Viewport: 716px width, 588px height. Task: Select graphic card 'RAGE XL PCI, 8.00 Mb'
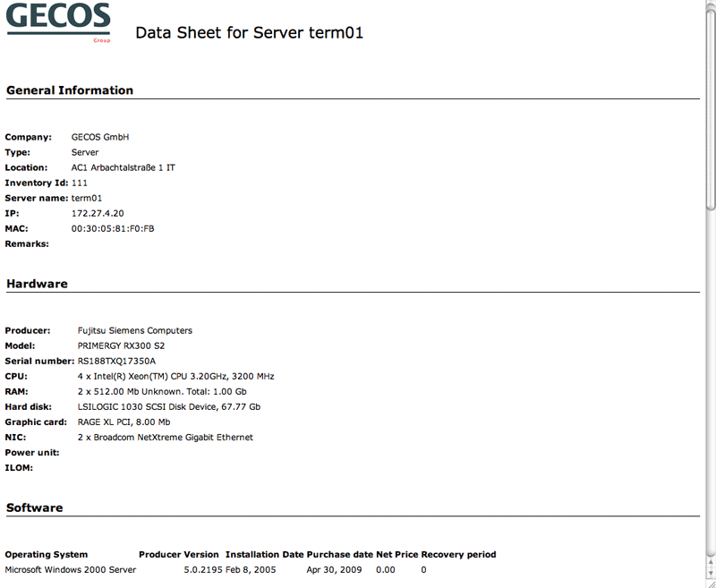click(124, 422)
